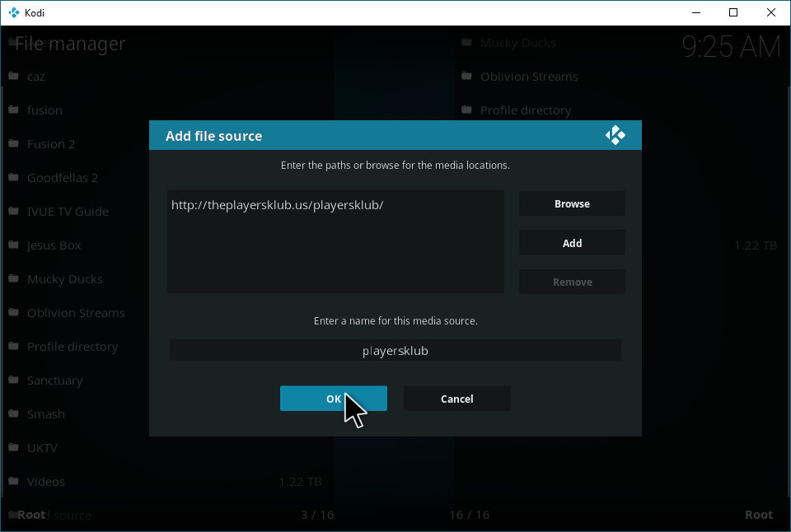Click the Kodi logo in dialog header
Screen dimensions: 791x532
coord(615,136)
